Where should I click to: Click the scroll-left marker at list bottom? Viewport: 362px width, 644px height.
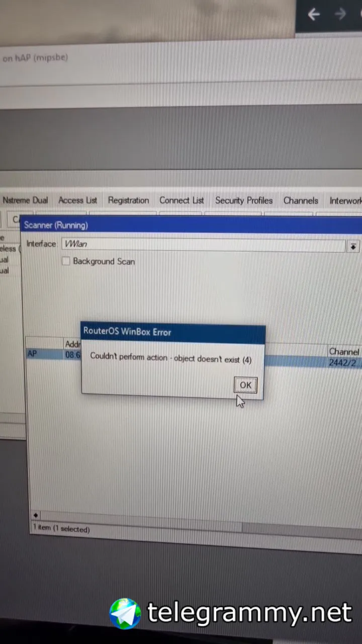click(x=35, y=515)
